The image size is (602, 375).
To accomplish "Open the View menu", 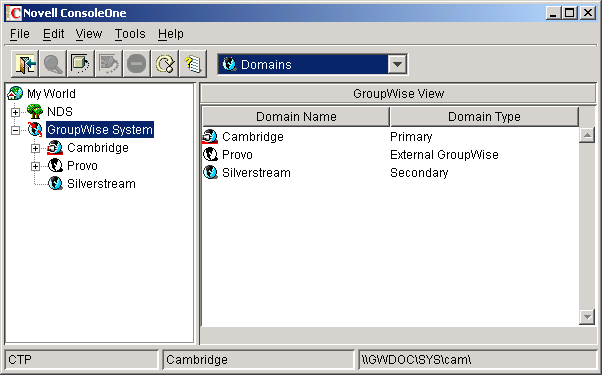I will pos(89,34).
